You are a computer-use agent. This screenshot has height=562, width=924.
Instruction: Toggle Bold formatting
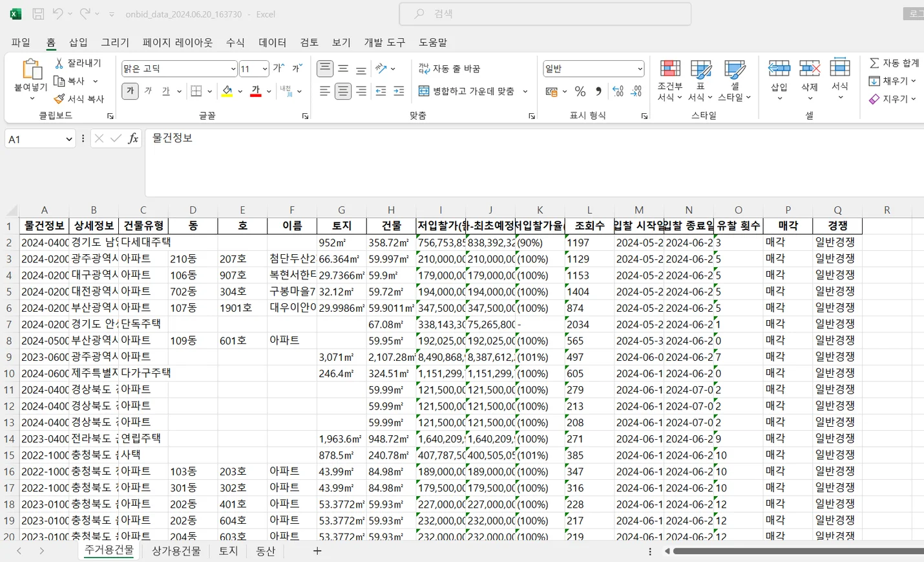coord(131,91)
